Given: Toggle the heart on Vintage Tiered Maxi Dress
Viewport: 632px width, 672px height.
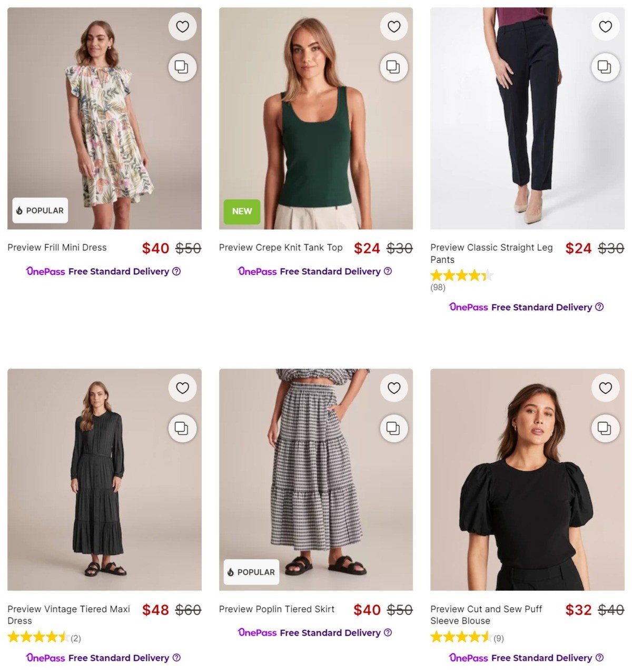Looking at the screenshot, I should (182, 388).
